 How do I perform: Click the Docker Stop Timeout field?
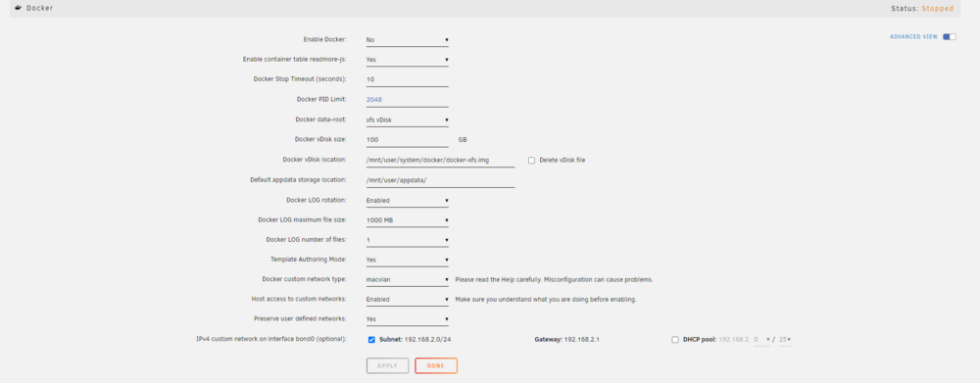[x=408, y=80]
